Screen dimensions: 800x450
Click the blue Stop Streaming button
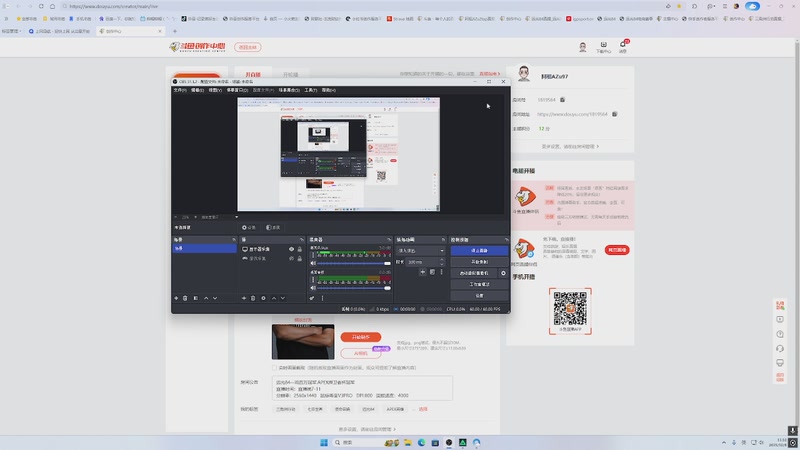[x=479, y=251]
